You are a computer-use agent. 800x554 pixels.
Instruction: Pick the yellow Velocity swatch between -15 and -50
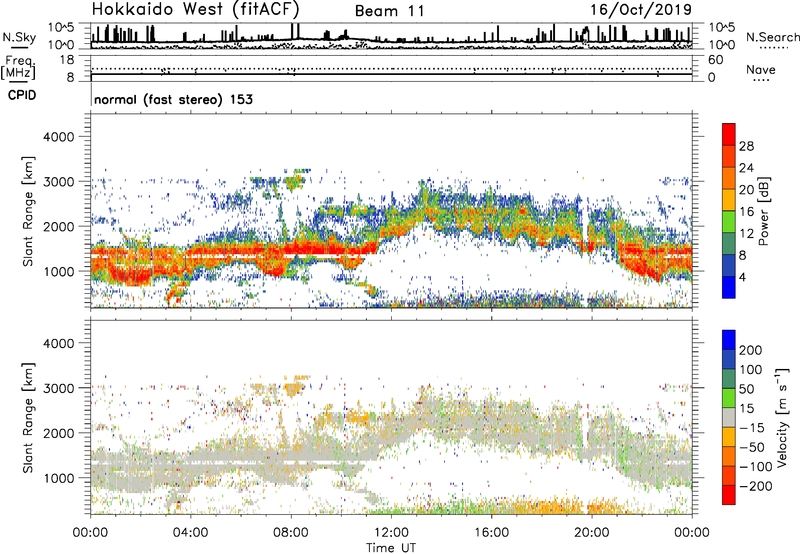pyautogui.click(x=729, y=437)
